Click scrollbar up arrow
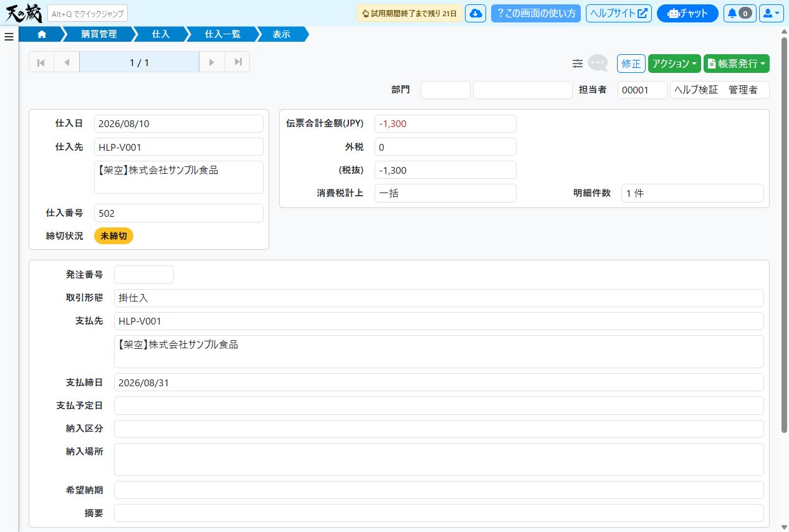This screenshot has width=789, height=532. tap(784, 31)
